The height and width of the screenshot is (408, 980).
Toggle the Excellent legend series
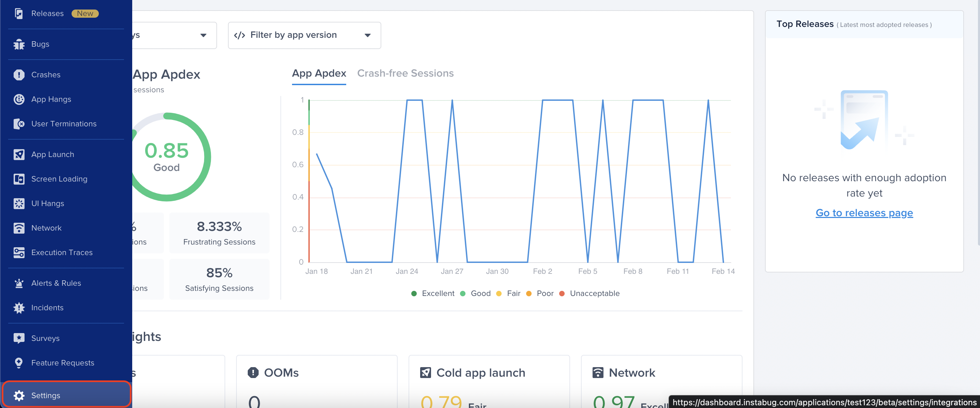point(433,294)
